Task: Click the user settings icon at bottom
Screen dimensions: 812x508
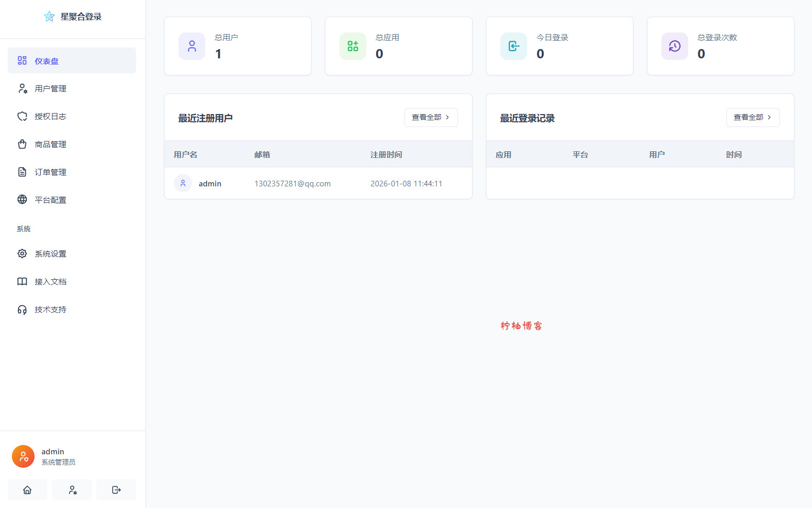Action: point(72,490)
